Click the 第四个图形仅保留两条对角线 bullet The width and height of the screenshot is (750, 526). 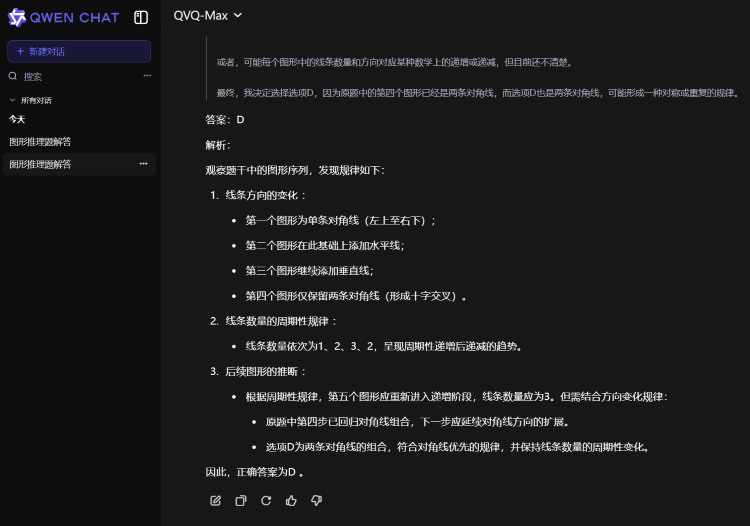pyautogui.click(x=356, y=296)
